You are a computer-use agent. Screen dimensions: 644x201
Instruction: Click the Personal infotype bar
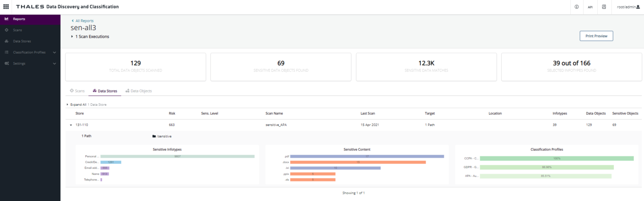coord(177,156)
